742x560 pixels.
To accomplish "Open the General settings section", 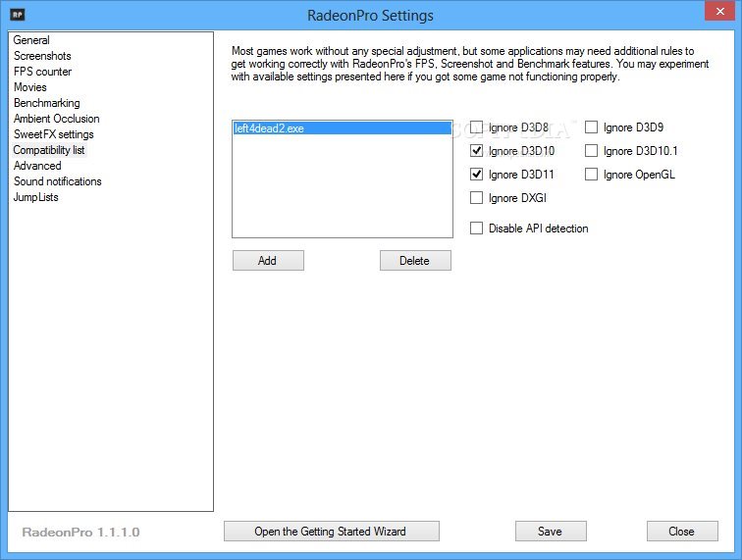I will tap(31, 40).
